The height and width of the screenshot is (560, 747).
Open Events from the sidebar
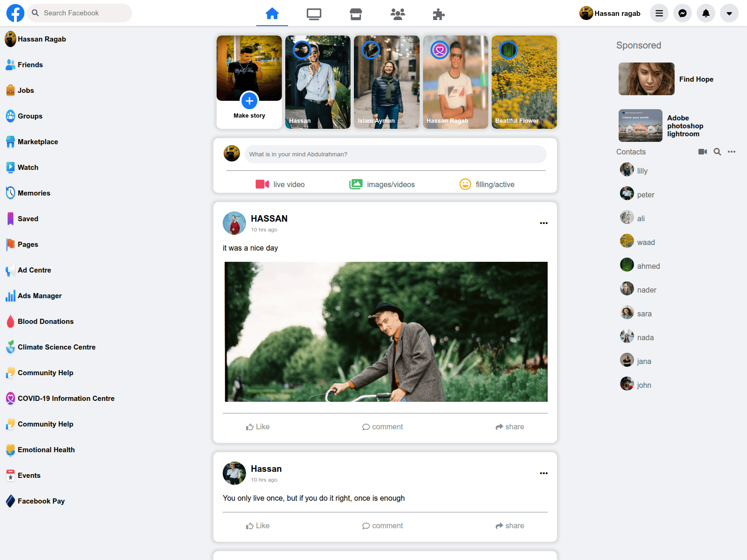click(23, 476)
